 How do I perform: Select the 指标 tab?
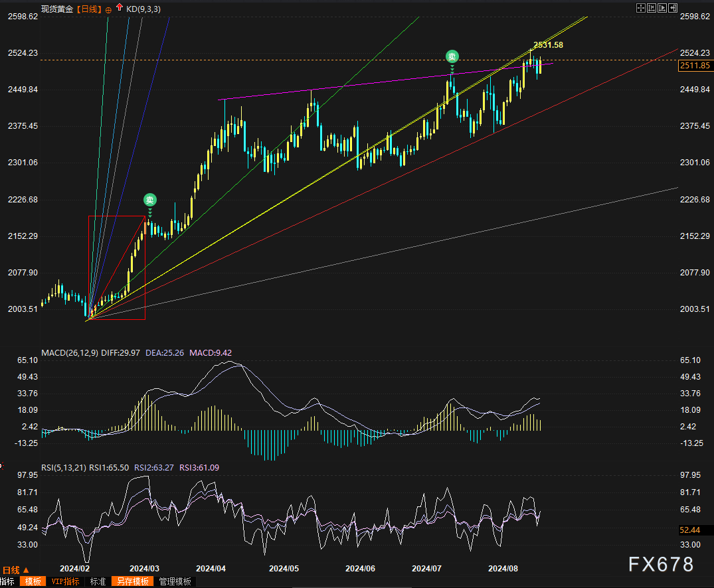point(7,581)
